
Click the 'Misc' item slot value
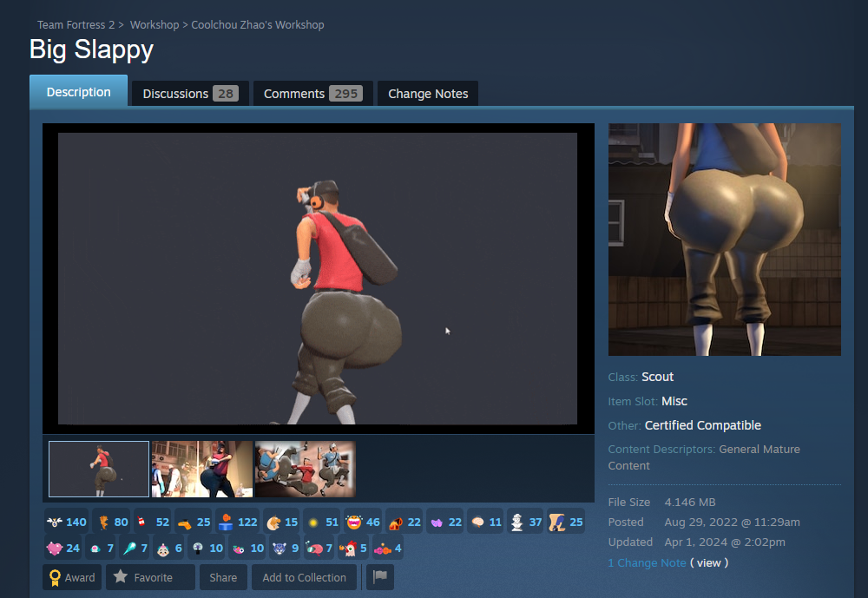tap(674, 401)
